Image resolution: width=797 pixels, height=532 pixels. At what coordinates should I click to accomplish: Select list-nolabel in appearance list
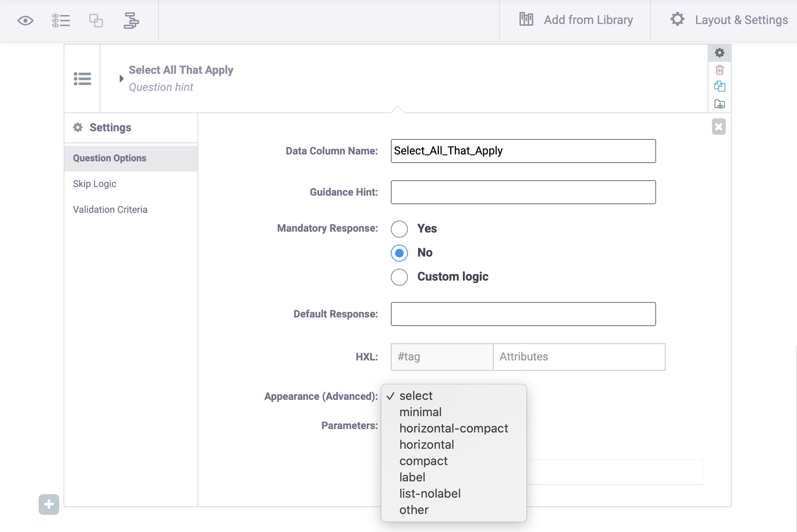click(x=430, y=493)
